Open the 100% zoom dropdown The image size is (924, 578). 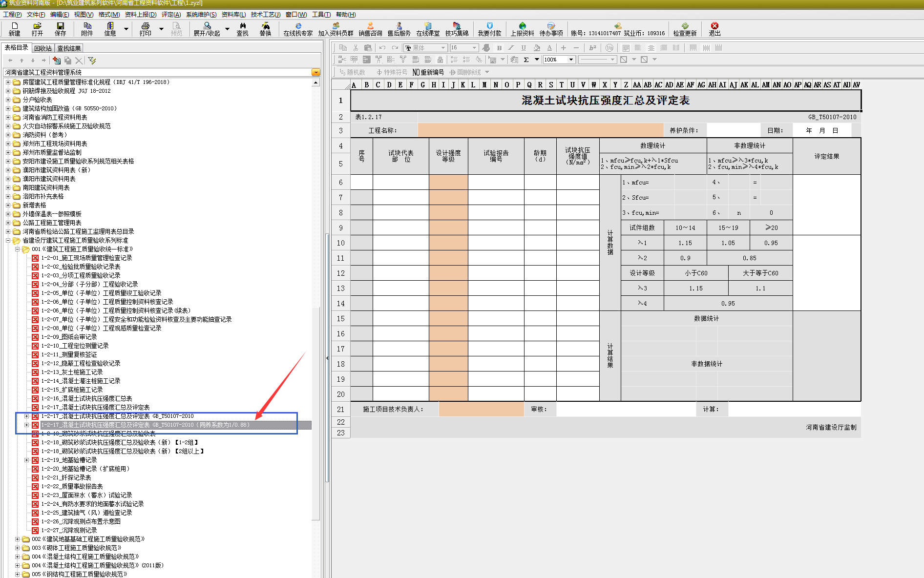point(571,60)
